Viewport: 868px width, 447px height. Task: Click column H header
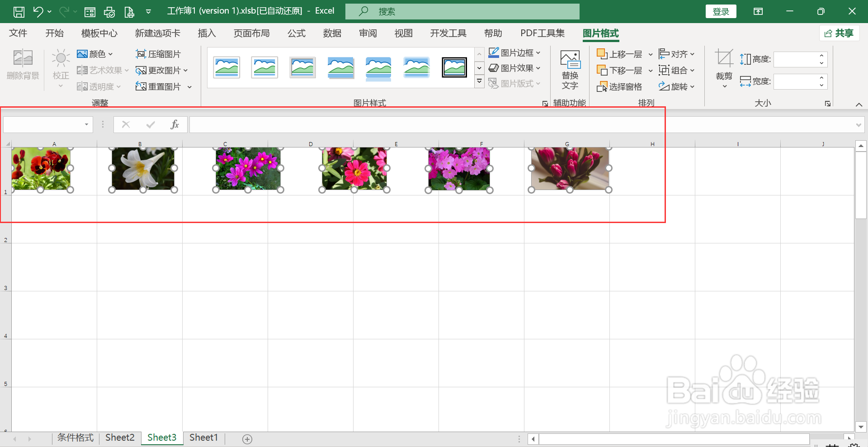(x=652, y=144)
